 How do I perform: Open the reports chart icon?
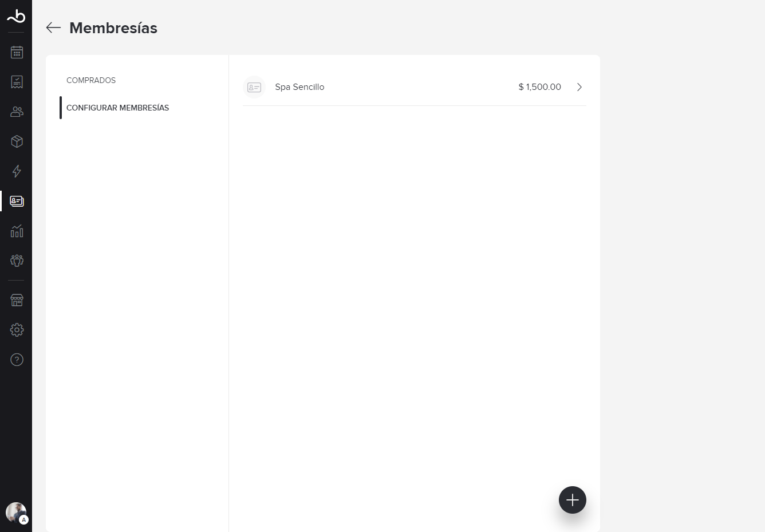click(17, 231)
